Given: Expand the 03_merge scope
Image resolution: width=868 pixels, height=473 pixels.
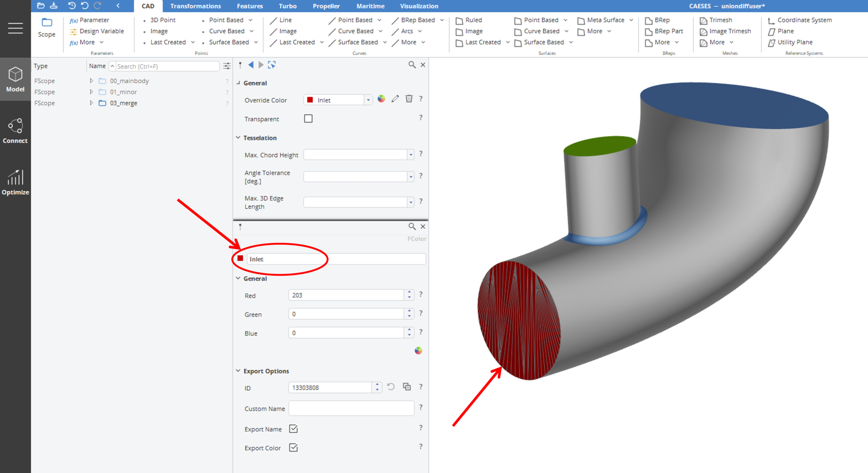Looking at the screenshot, I should pyautogui.click(x=91, y=103).
